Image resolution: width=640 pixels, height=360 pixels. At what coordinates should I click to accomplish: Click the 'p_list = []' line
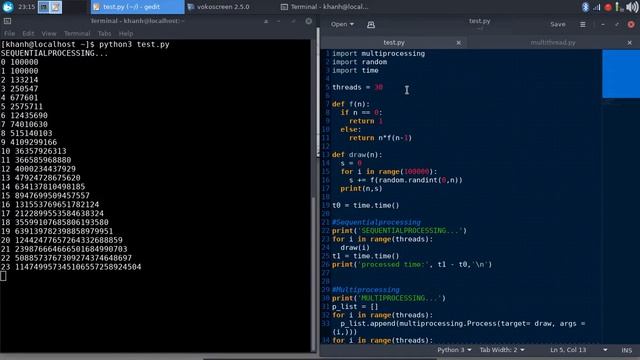click(355, 307)
